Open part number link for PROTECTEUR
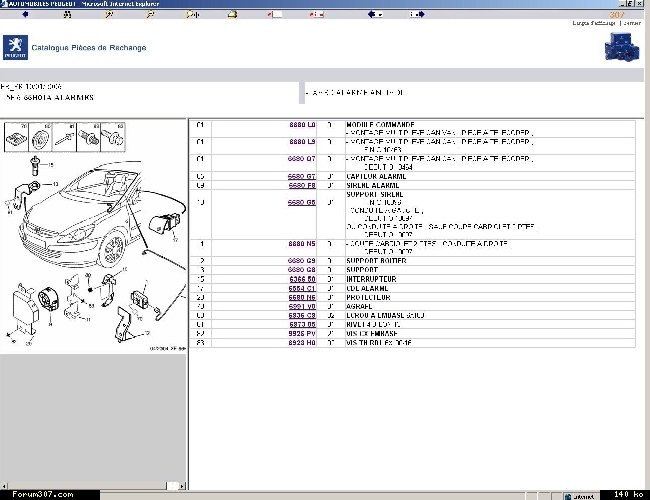This screenshot has height=500, width=650. coord(302,297)
